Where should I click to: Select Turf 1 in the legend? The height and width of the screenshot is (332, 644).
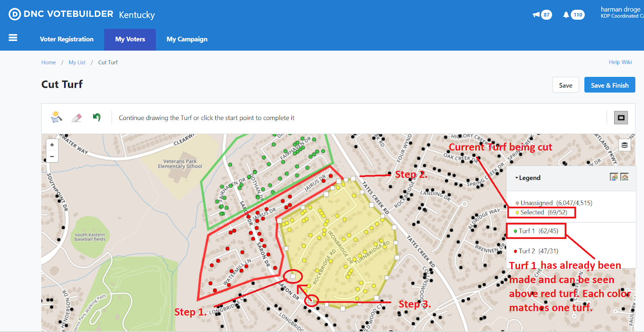pyautogui.click(x=536, y=231)
